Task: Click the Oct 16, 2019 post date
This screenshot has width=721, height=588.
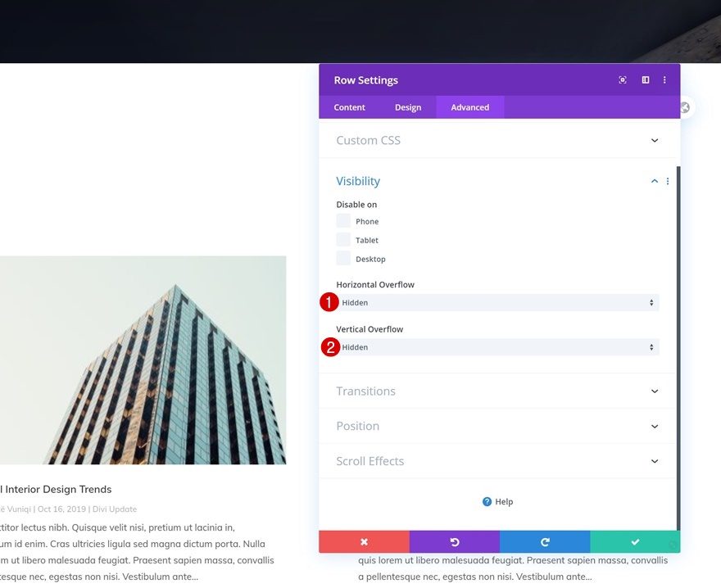Action: [x=61, y=509]
